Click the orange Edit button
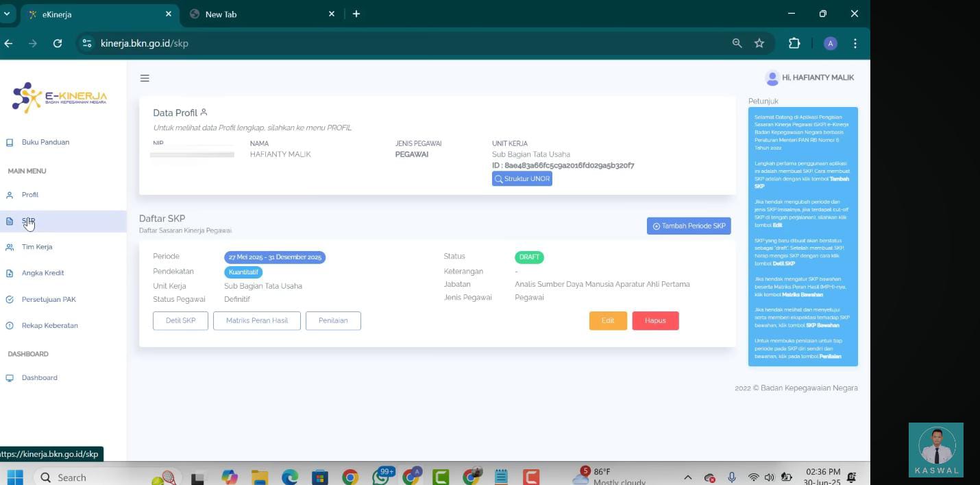Viewport: 980px width, 485px height. pyautogui.click(x=608, y=320)
